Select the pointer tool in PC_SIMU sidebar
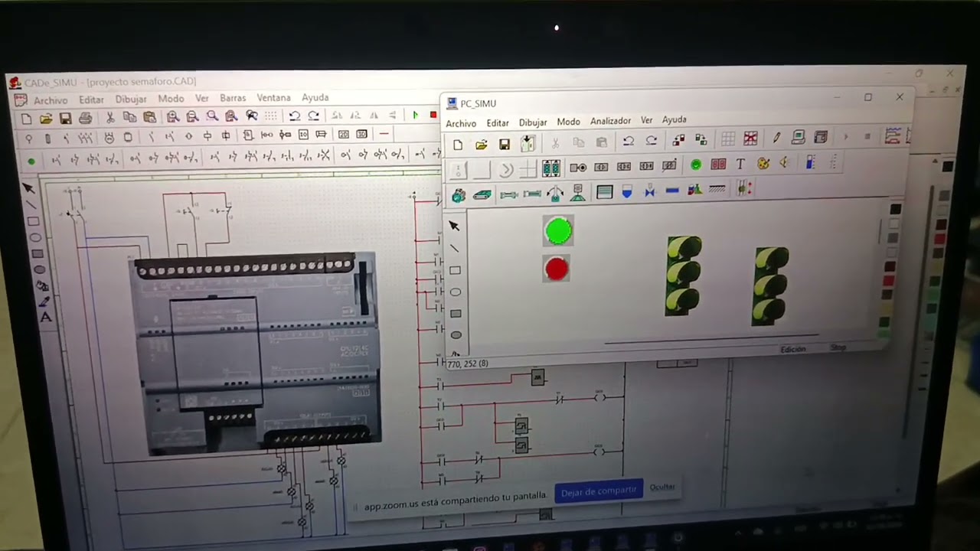The image size is (980, 551). click(453, 226)
